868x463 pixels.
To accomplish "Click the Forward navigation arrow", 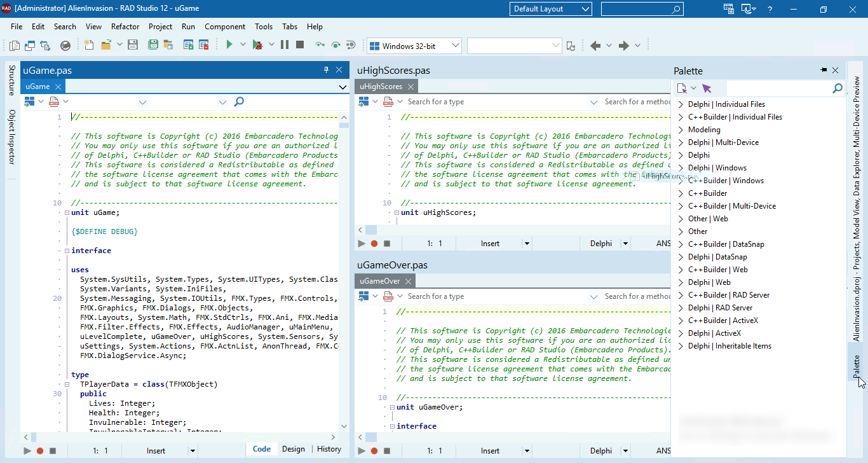I will pyautogui.click(x=624, y=46).
